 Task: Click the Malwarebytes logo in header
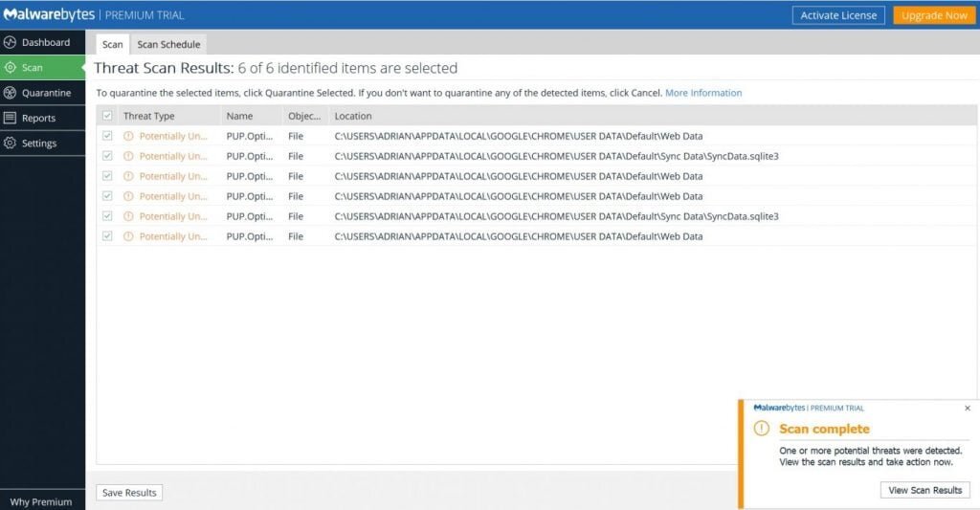49,14
